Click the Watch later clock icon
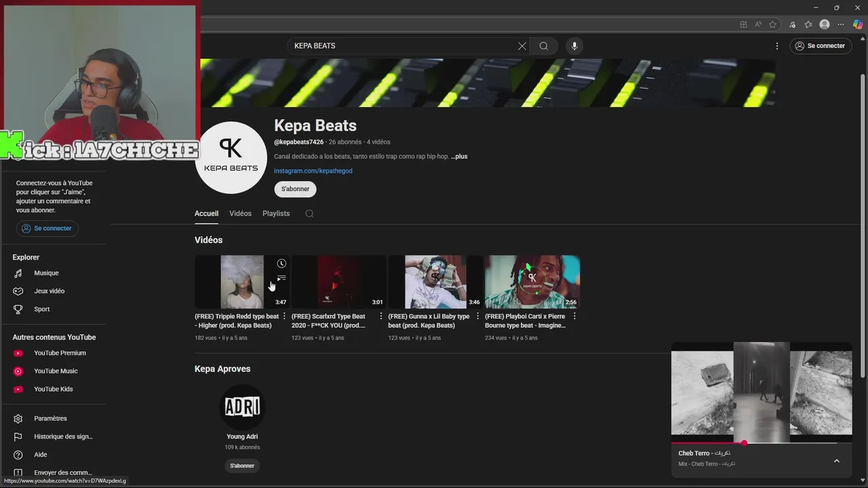The width and height of the screenshot is (868, 488). click(x=281, y=264)
